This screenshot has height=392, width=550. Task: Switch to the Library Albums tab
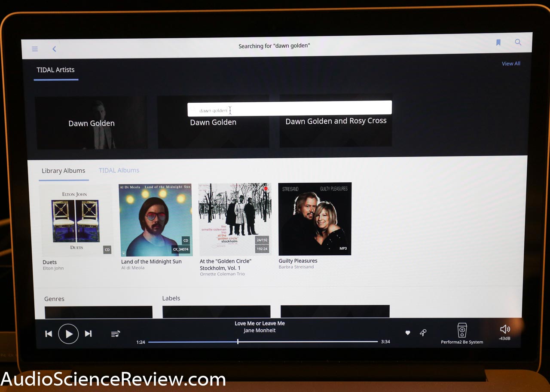63,171
